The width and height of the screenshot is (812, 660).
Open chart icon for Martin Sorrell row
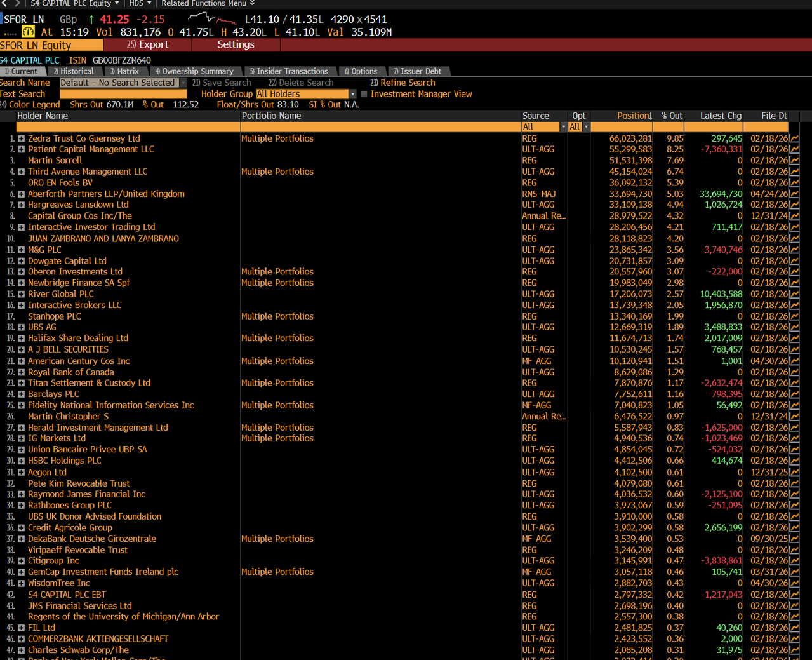click(794, 161)
